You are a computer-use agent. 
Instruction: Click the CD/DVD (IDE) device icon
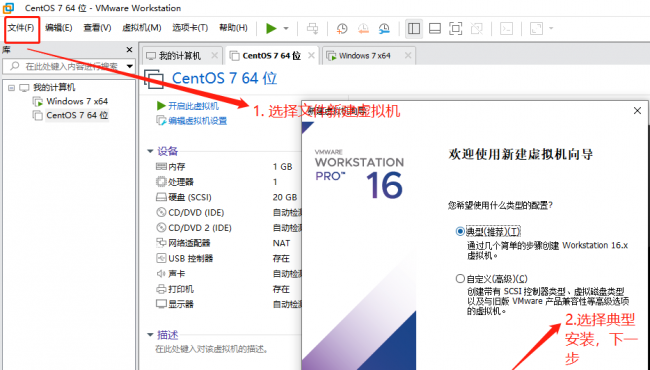click(x=161, y=213)
